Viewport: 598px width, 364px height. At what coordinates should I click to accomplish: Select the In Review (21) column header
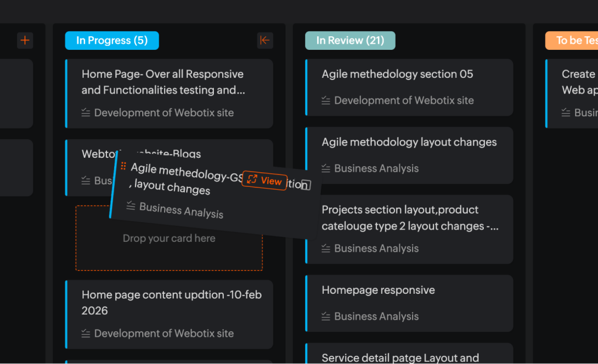[350, 40]
